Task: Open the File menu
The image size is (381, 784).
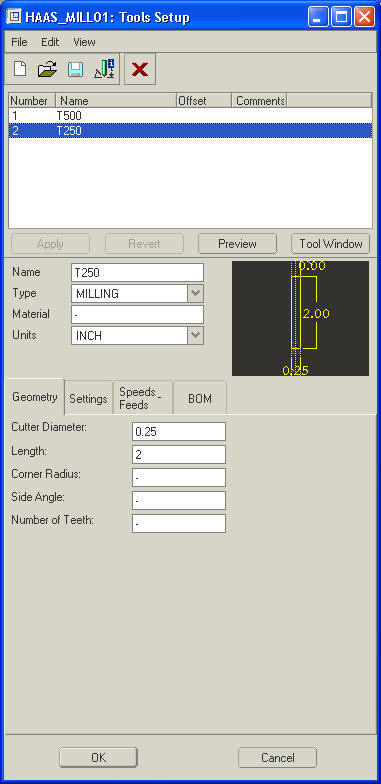Action: (19, 42)
